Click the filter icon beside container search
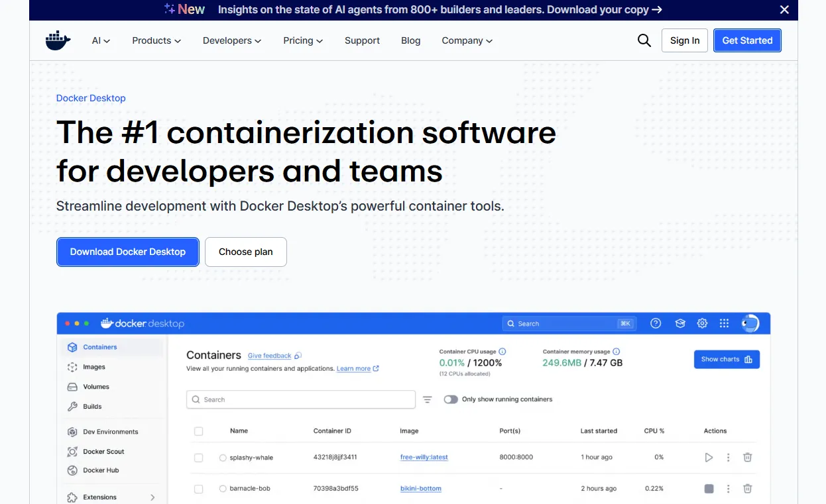826x504 pixels. [428, 399]
